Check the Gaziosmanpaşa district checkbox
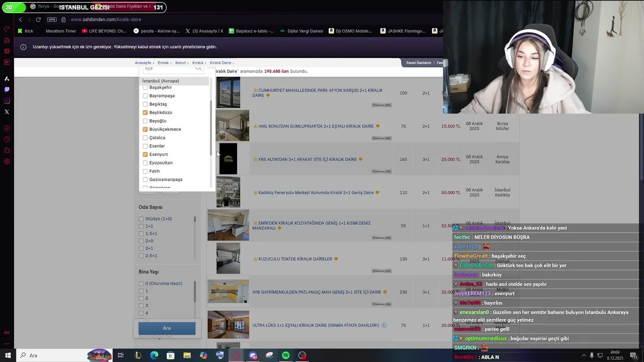The height and width of the screenshot is (362, 644). coord(145,179)
